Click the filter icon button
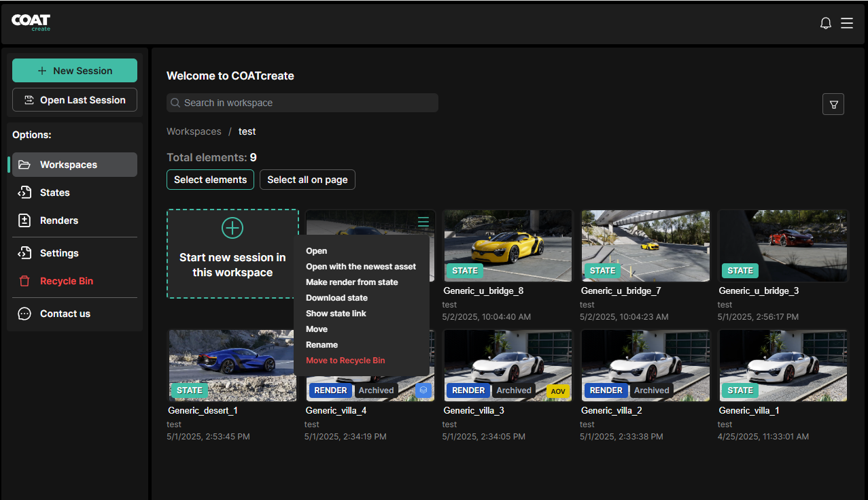868x500 pixels. [x=833, y=104]
